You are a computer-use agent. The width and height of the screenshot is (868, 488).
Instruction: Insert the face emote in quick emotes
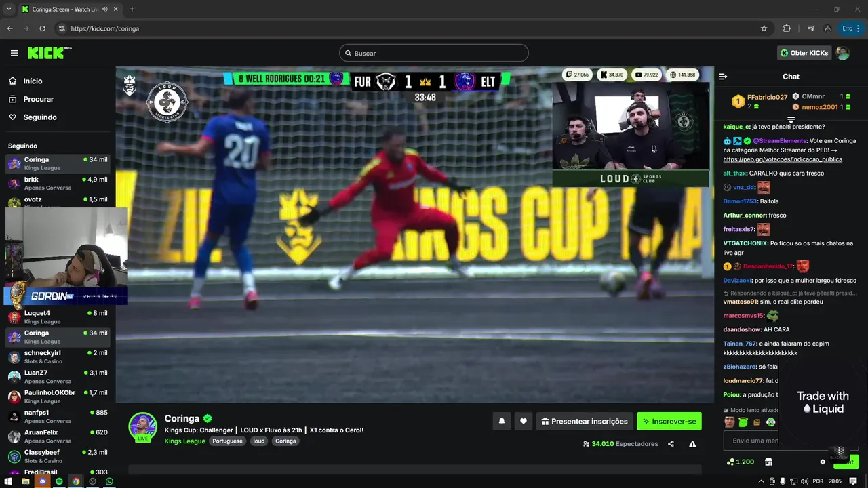729,422
